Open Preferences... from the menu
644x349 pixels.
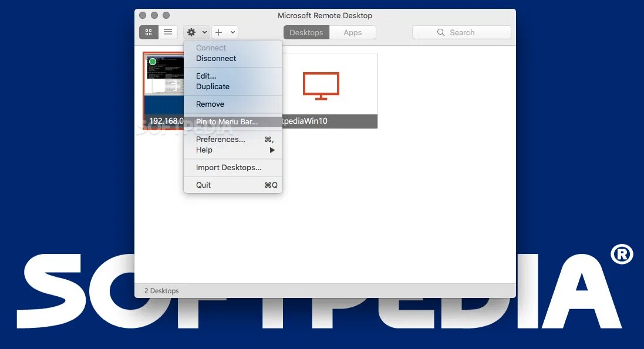233,140
